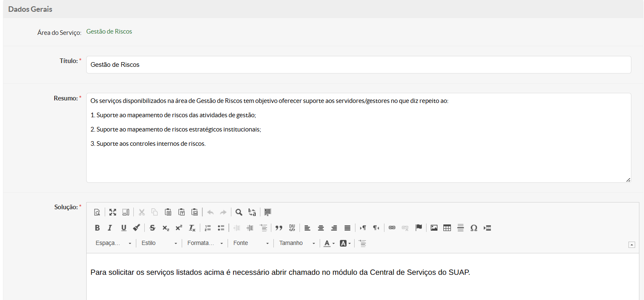Click the Unlink icon
644x300 pixels.
[405, 228]
